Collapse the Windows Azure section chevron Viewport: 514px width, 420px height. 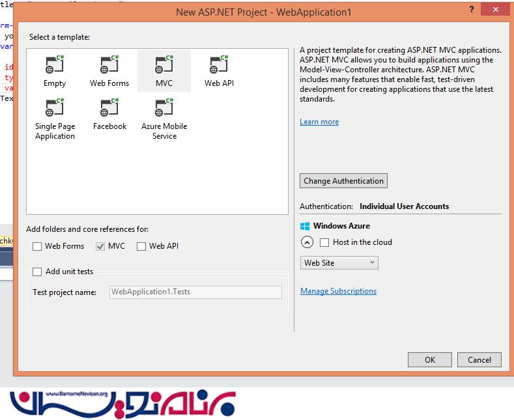tap(307, 242)
